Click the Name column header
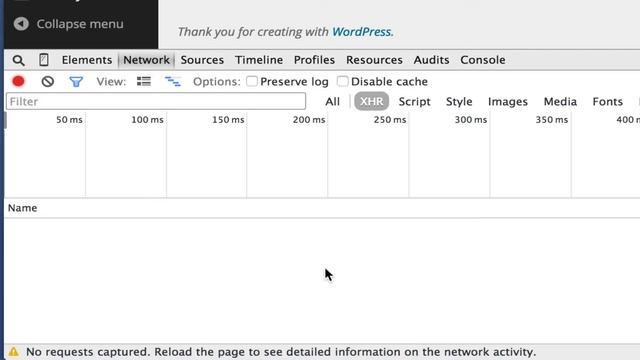This screenshot has height=360, width=640. 22,208
